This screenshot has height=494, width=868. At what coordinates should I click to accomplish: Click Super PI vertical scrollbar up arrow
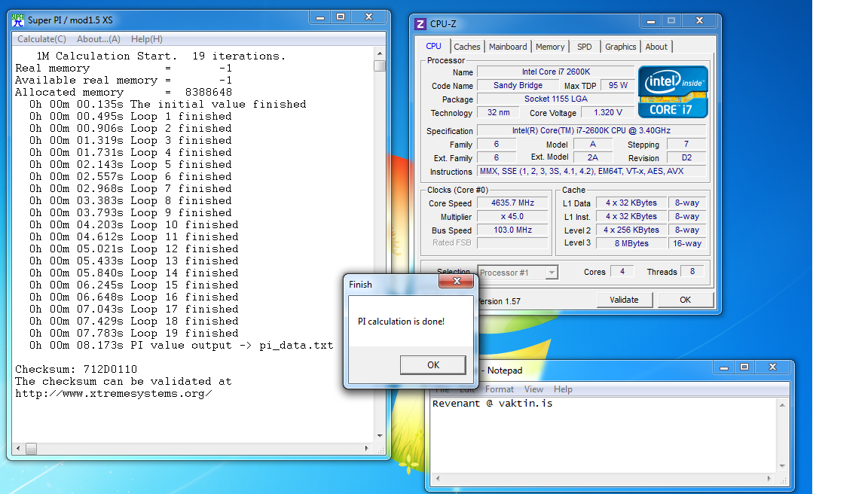[x=381, y=55]
